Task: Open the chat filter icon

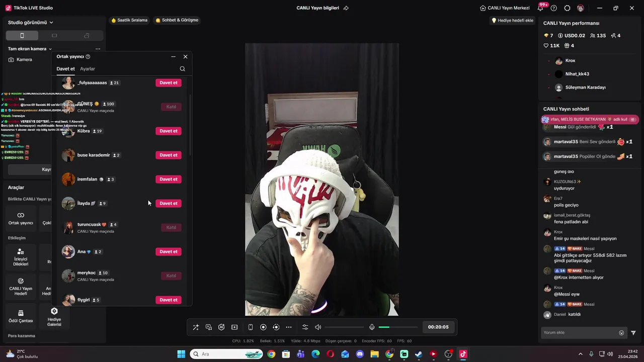Action: tap(633, 333)
